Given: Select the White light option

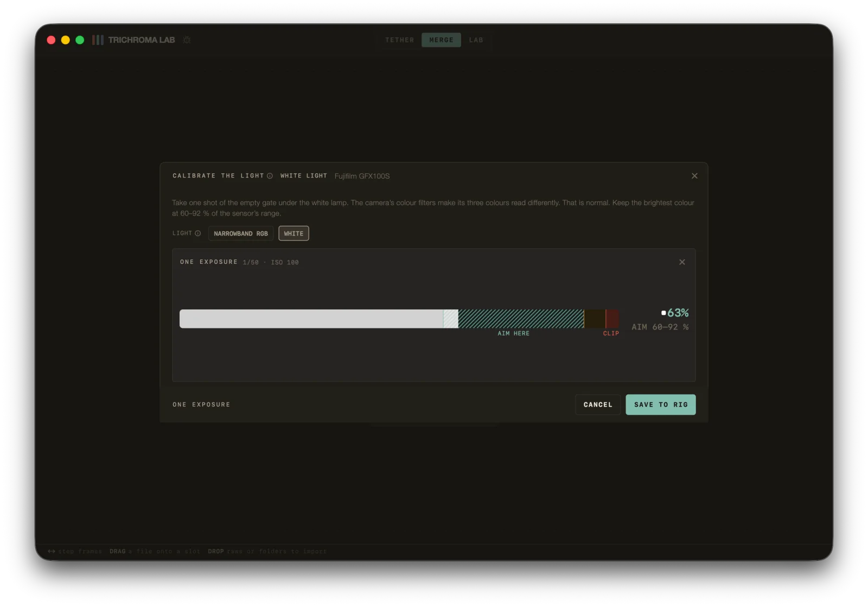Looking at the screenshot, I should tap(293, 233).
